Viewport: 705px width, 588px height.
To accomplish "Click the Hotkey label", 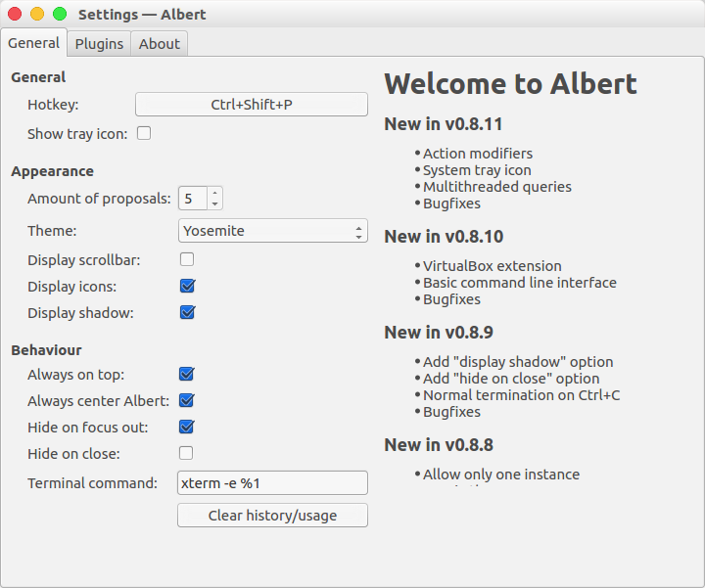I will 53,105.
